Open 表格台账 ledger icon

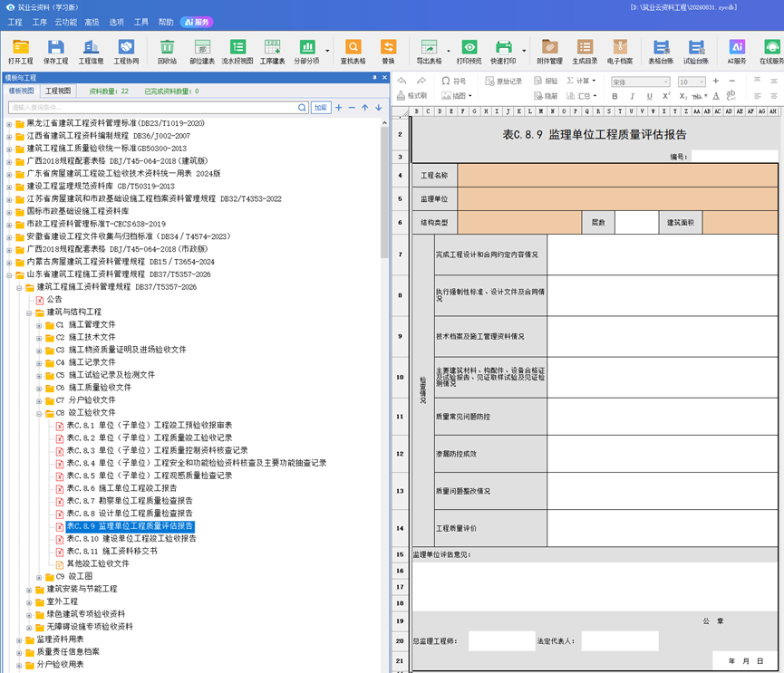661,52
